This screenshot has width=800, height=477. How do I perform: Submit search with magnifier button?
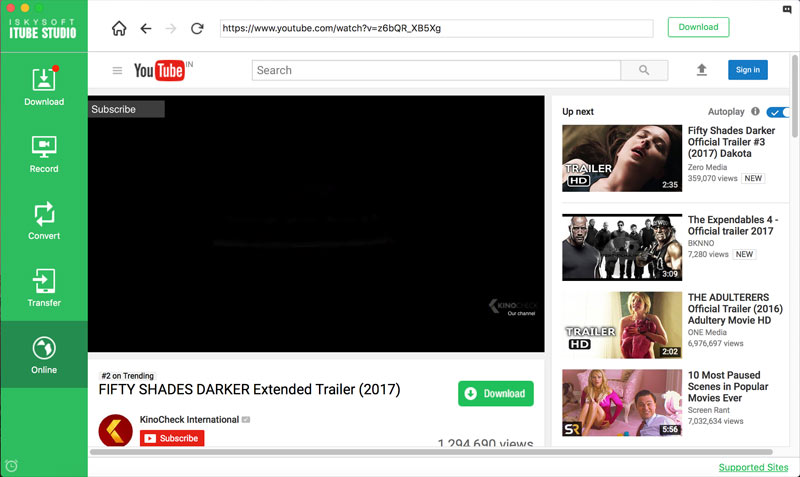click(644, 70)
